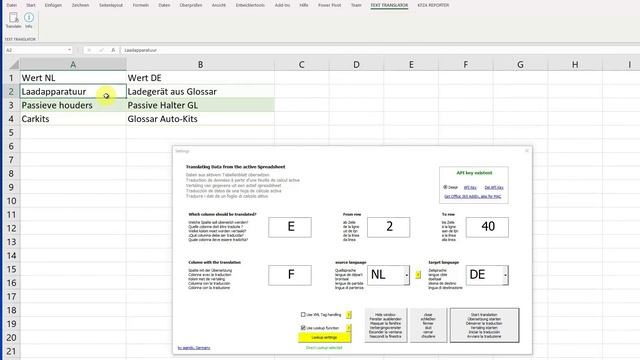Click the yellow help button next to Use Lookup function

[349, 328]
